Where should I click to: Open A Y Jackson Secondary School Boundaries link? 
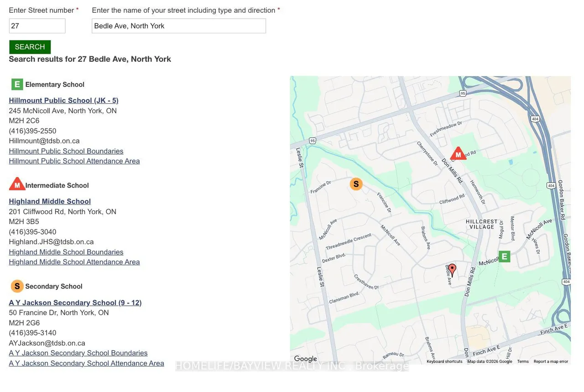78,353
